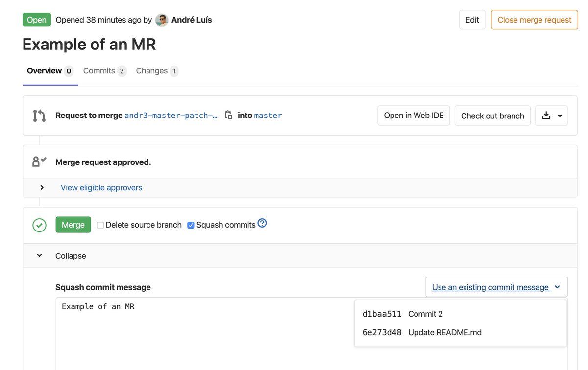Open the master target branch link
Screen dimensions: 588x370
[268, 116]
